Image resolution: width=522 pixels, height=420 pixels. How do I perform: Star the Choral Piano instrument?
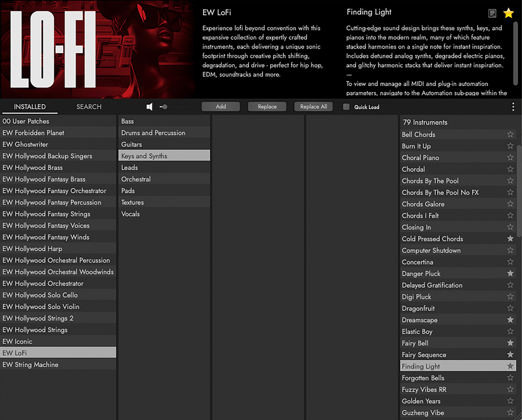[x=510, y=158]
